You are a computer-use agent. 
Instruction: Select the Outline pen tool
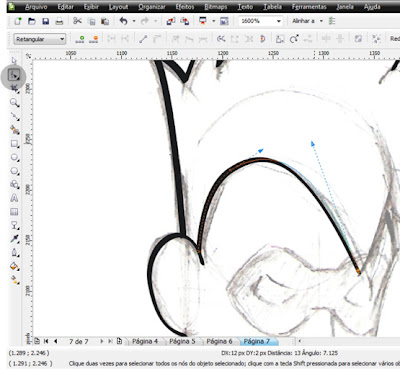(x=14, y=253)
